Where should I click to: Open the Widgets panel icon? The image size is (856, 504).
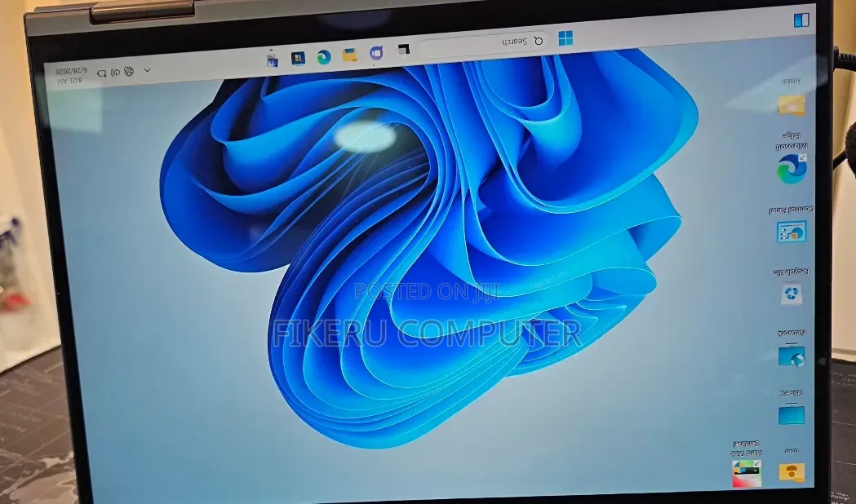pos(801,20)
